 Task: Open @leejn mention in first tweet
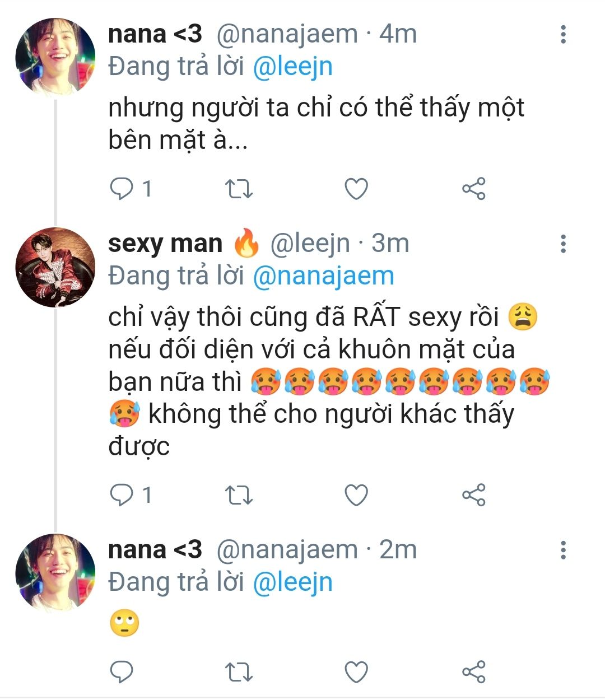[x=292, y=67]
